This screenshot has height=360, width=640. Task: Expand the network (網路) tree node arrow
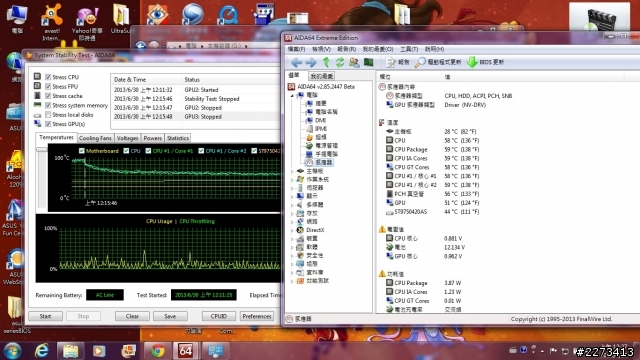pyautogui.click(x=292, y=222)
